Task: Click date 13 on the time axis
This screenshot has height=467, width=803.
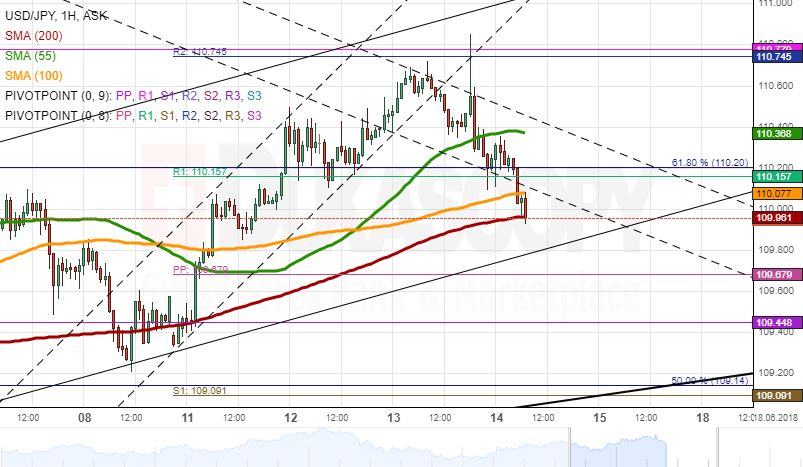Action: (x=393, y=418)
